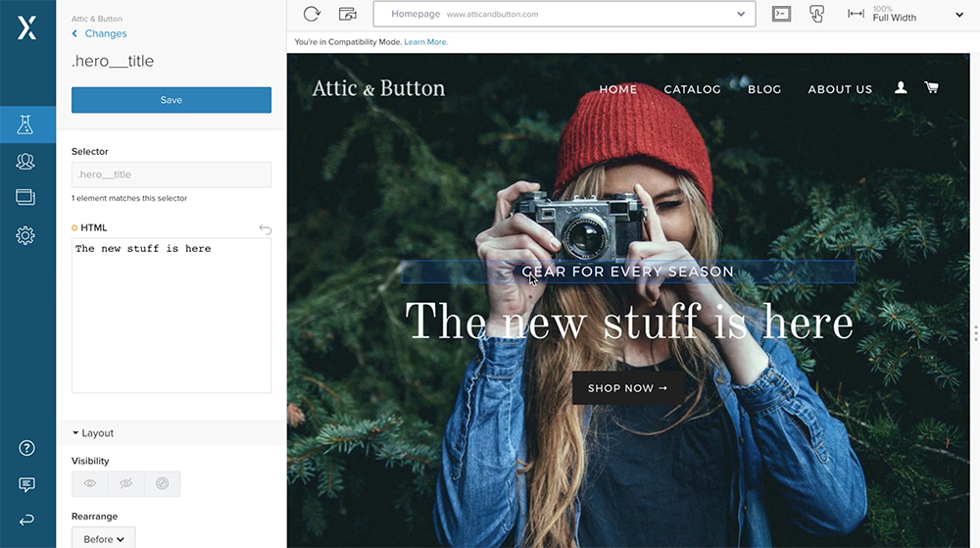Toggle interactive mode hand-pointer icon
The height and width of the screenshot is (548, 980).
tap(817, 14)
